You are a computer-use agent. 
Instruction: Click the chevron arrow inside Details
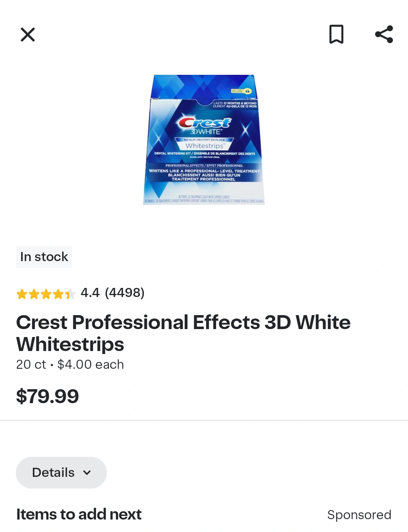pos(87,473)
